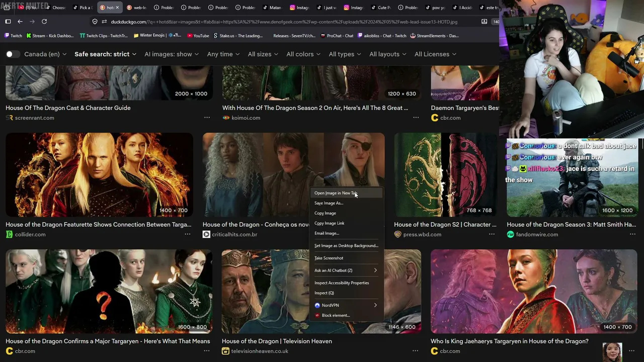Expand the All sizes filter
The height and width of the screenshot is (362, 644).
263,54
